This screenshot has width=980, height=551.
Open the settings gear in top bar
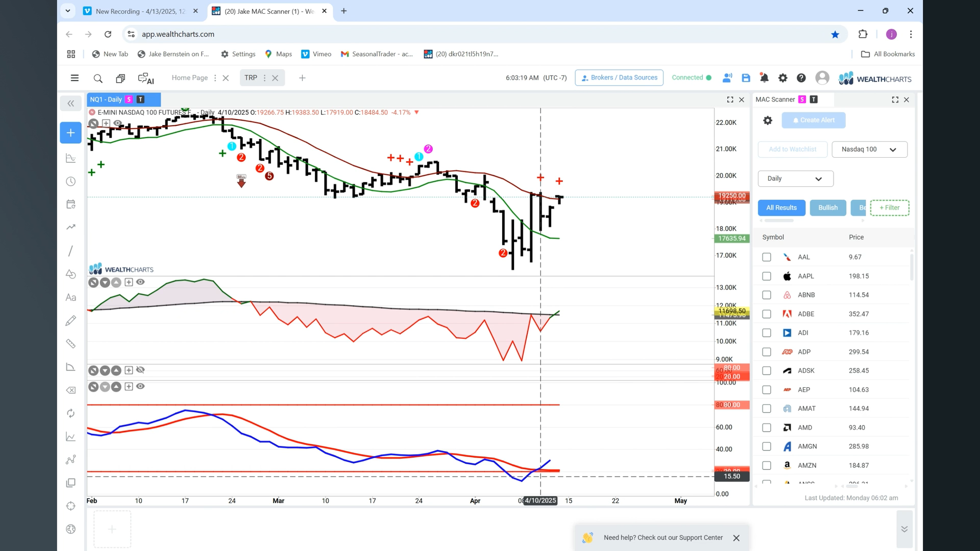tap(782, 78)
